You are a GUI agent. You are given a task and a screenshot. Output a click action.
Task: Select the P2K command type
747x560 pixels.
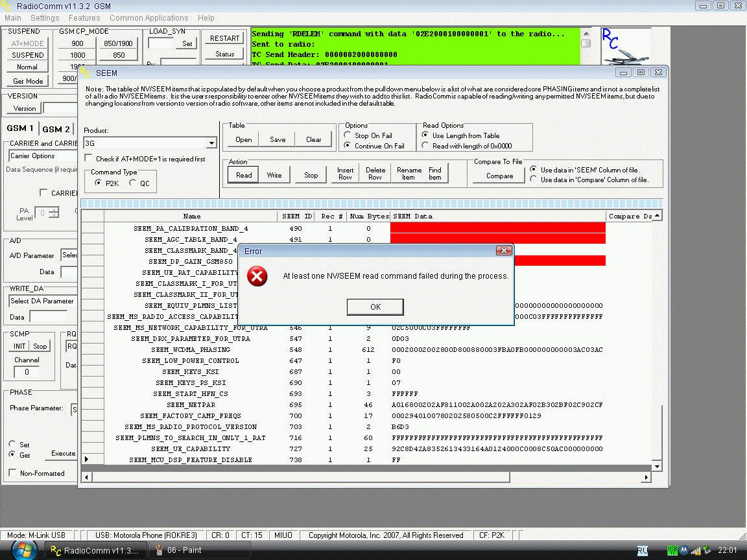point(98,183)
